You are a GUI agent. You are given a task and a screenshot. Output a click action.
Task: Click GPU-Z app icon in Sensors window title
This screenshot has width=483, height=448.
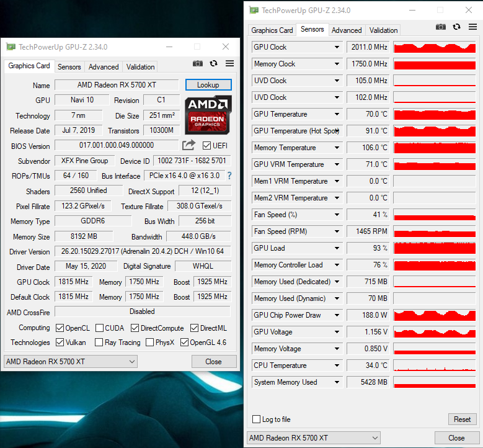click(x=254, y=11)
